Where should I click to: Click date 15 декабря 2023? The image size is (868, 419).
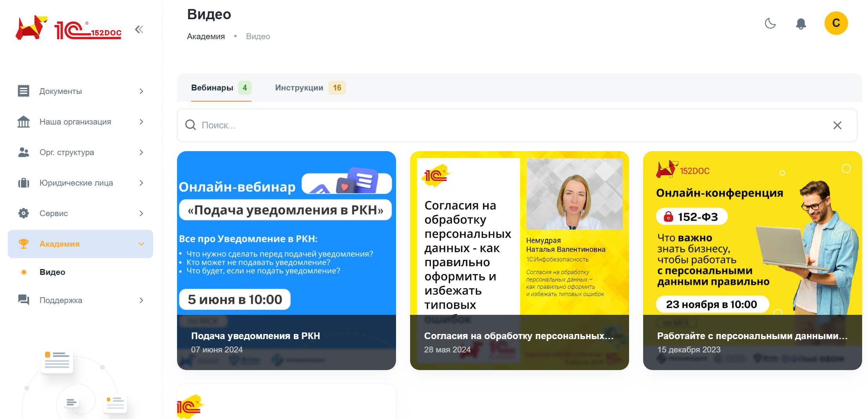click(x=689, y=350)
